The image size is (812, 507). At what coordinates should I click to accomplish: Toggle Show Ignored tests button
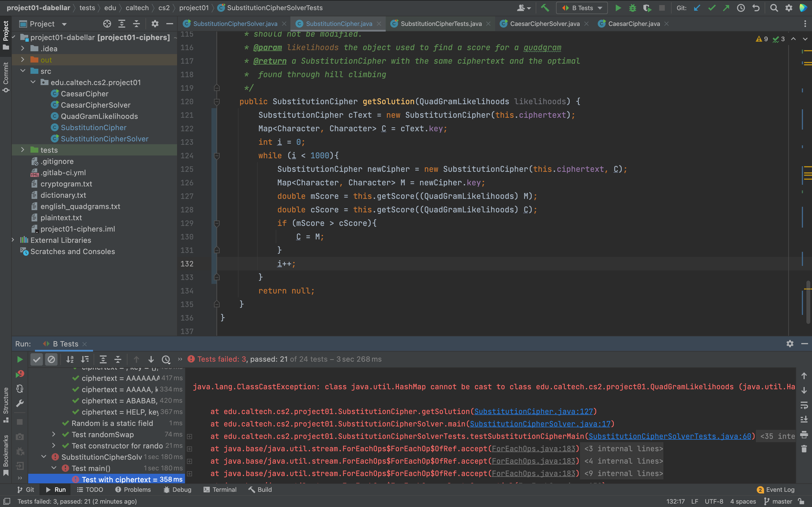click(51, 359)
